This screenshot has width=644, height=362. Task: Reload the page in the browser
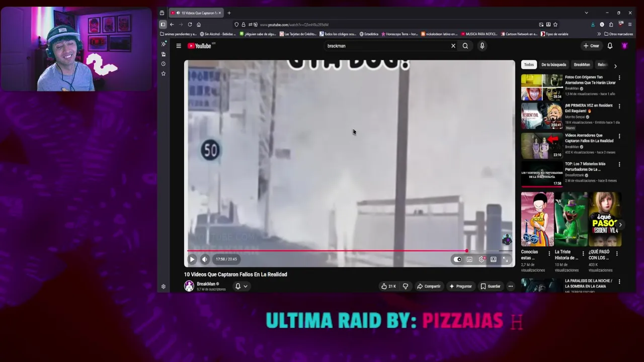(190, 25)
